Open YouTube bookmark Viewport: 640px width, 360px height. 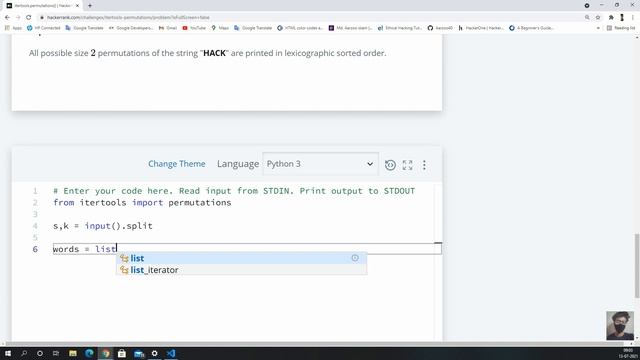coord(194,28)
